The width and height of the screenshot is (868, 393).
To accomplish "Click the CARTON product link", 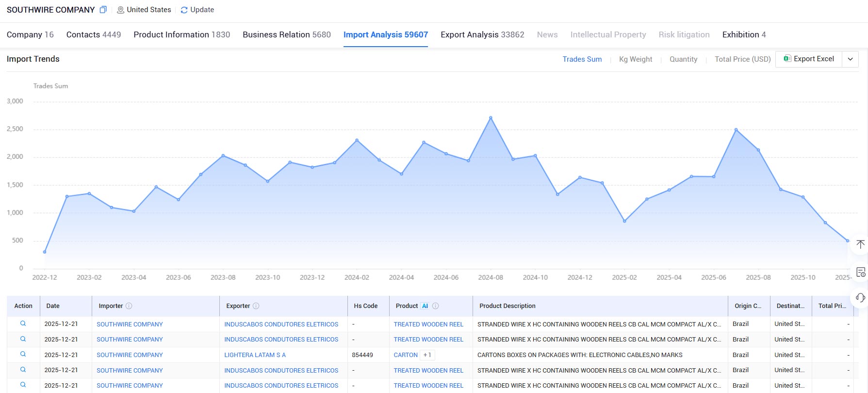I will (x=406, y=355).
